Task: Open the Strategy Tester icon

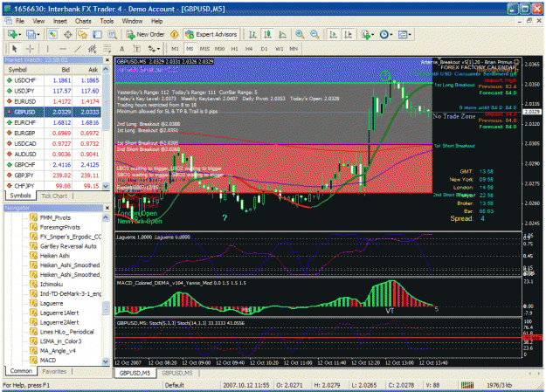Action: 112,34
